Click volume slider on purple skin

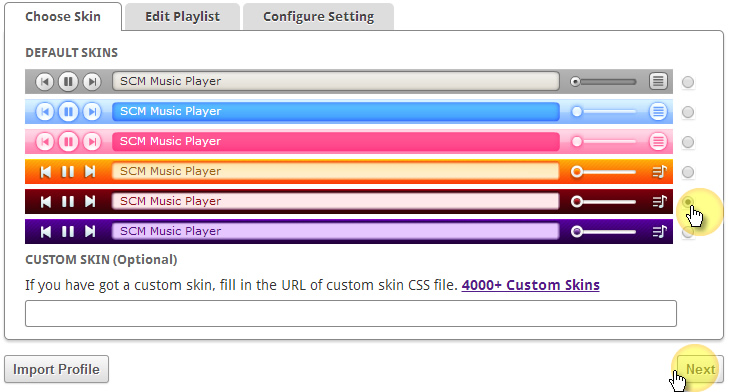coord(603,231)
